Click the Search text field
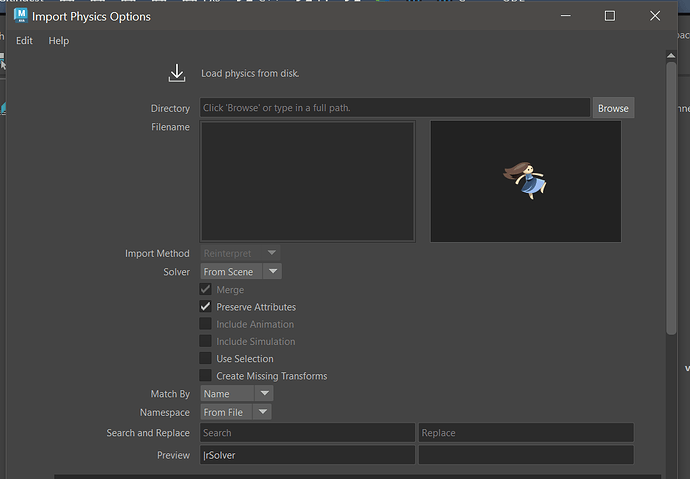 click(x=307, y=433)
